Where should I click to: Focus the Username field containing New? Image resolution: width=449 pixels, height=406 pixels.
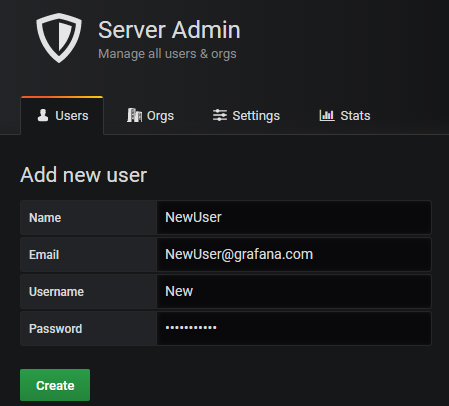(294, 291)
